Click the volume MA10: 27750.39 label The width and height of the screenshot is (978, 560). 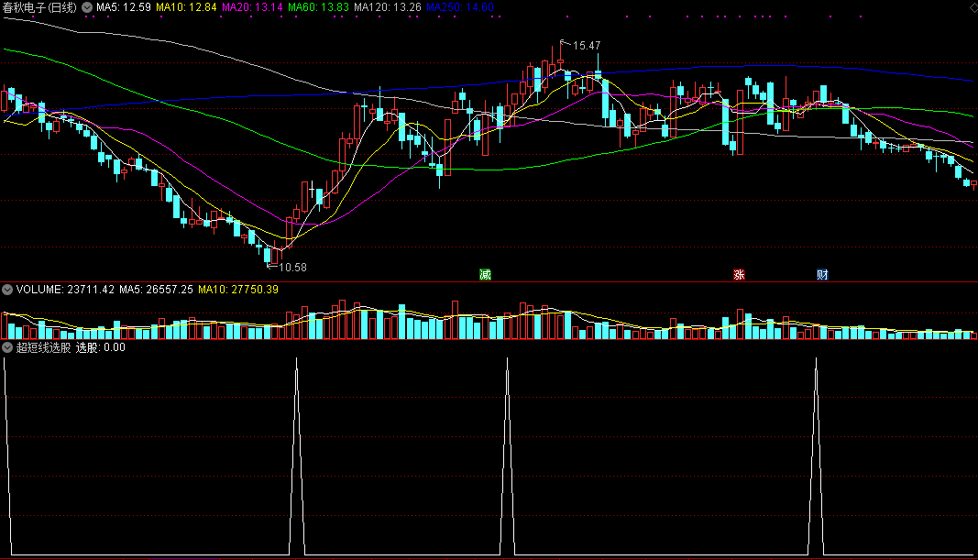pos(238,290)
